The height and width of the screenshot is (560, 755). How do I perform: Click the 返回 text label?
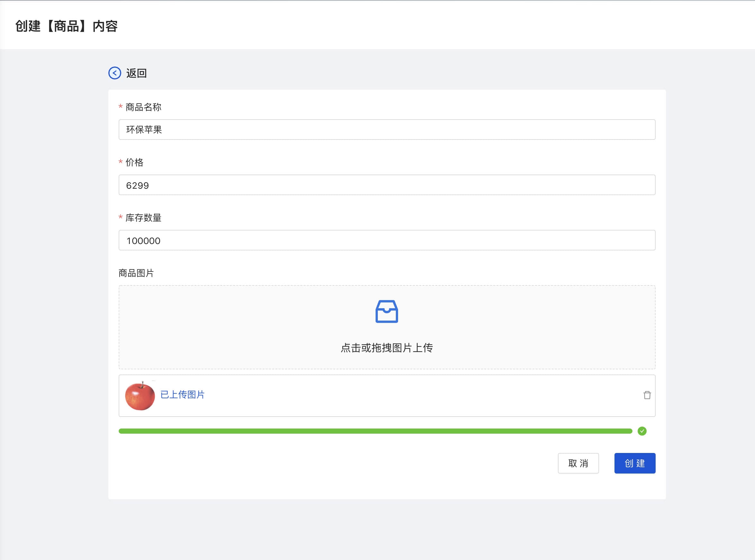click(136, 73)
